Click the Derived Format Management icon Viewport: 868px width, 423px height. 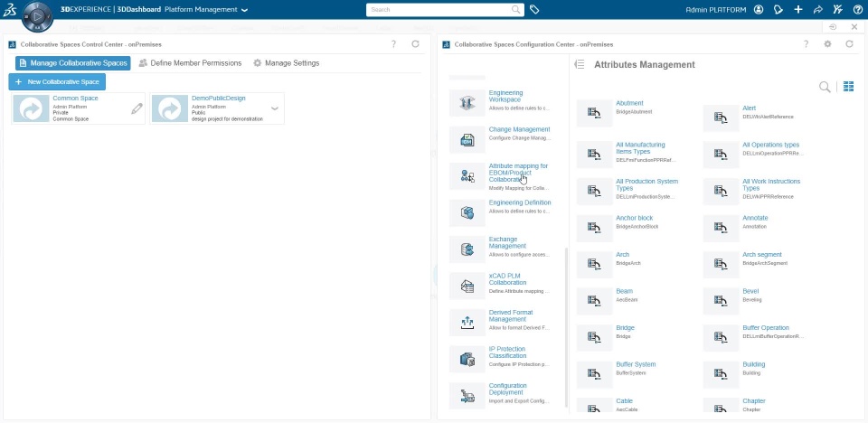tap(467, 323)
